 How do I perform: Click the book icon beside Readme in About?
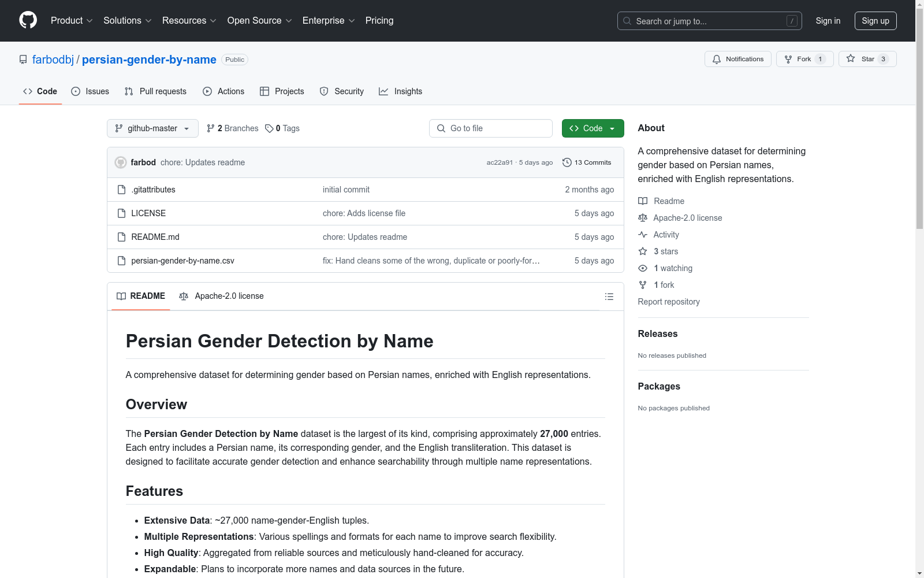(x=643, y=201)
